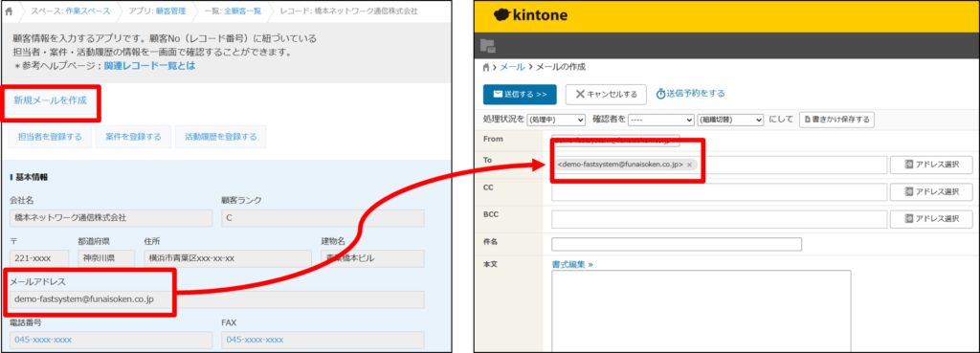Image resolution: width=980 pixels, height=353 pixels.
Task: Click the 本文 message body area
Action: click(702, 311)
